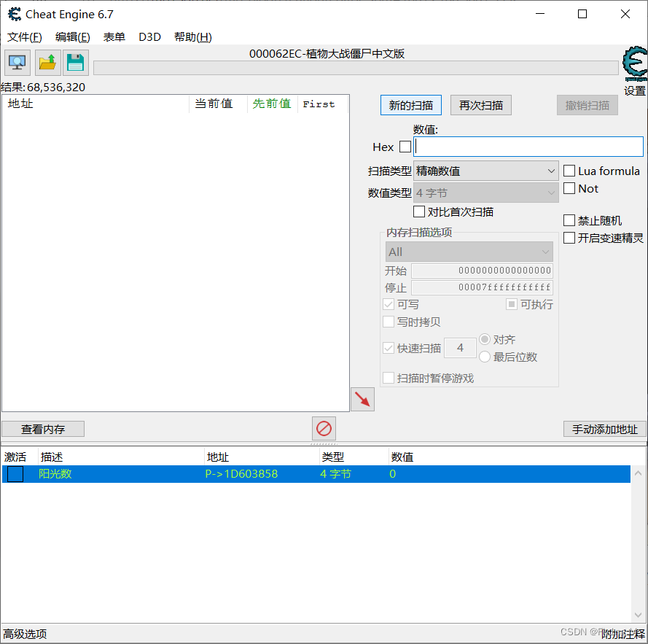Open the 文件(F) menu

pyautogui.click(x=25, y=37)
